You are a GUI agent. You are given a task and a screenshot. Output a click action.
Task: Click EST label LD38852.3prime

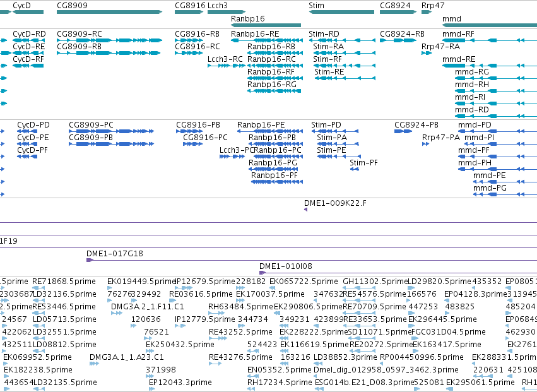[345, 357]
